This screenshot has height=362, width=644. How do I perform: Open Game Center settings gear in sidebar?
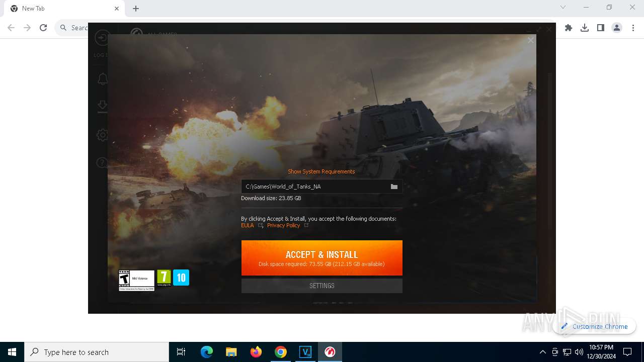tap(103, 135)
